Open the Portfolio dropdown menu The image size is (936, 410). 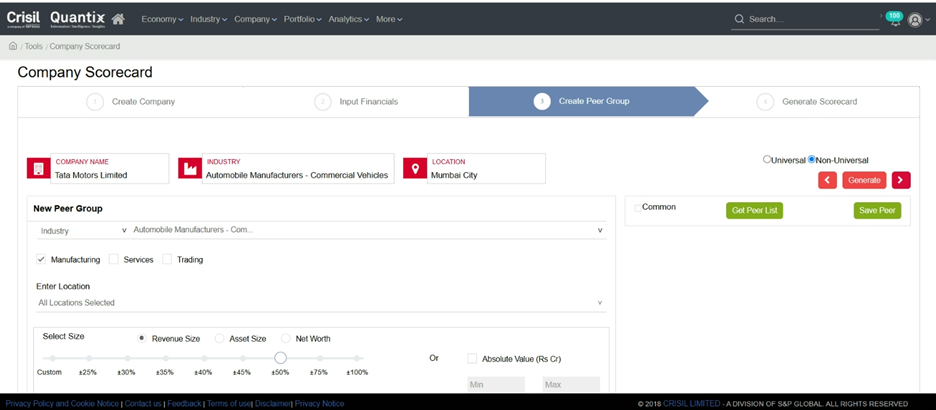[303, 19]
